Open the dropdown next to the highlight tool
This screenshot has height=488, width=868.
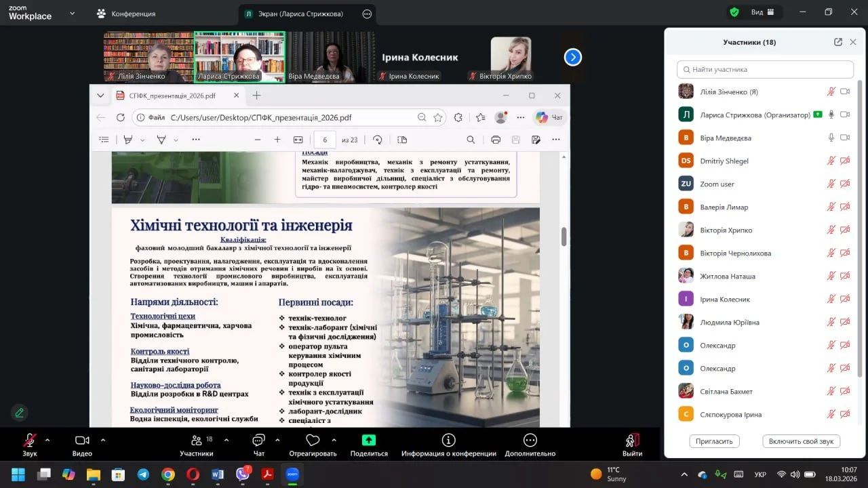click(x=142, y=140)
